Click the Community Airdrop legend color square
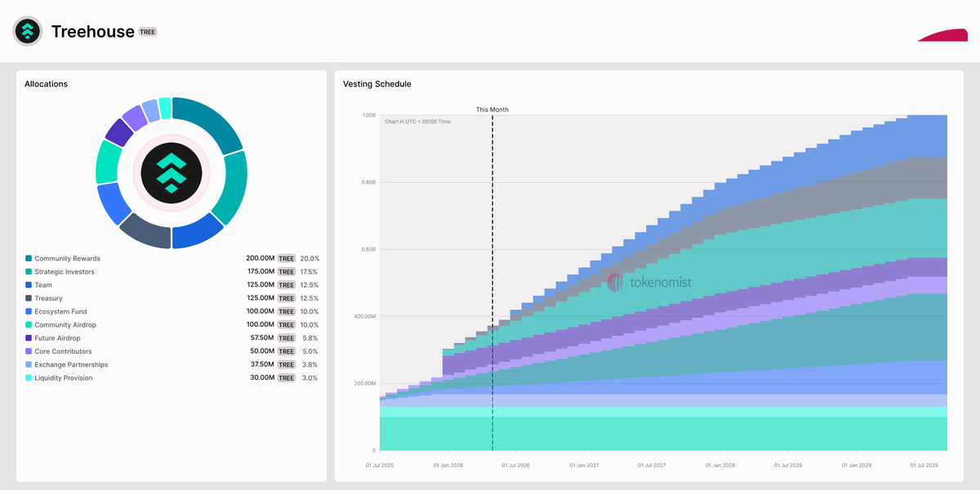Image resolution: width=980 pixels, height=490 pixels. pos(29,325)
